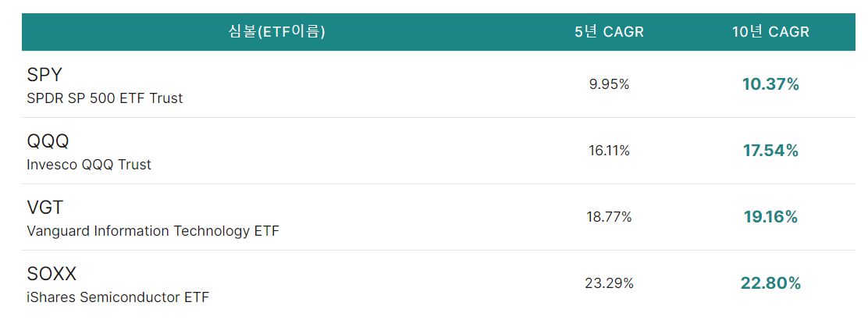This screenshot has width=868, height=320.
Task: Click Invesco QQQ Trust name
Action: (x=88, y=165)
